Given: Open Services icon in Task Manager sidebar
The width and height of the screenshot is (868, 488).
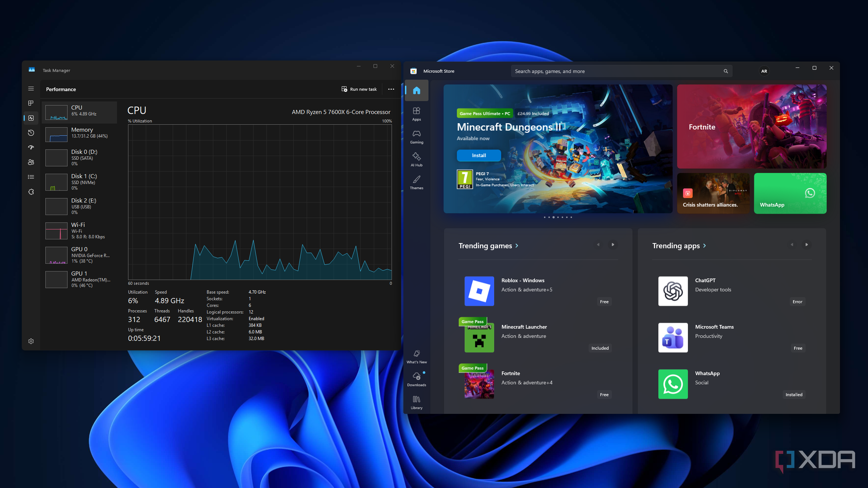Looking at the screenshot, I should pos(31,192).
